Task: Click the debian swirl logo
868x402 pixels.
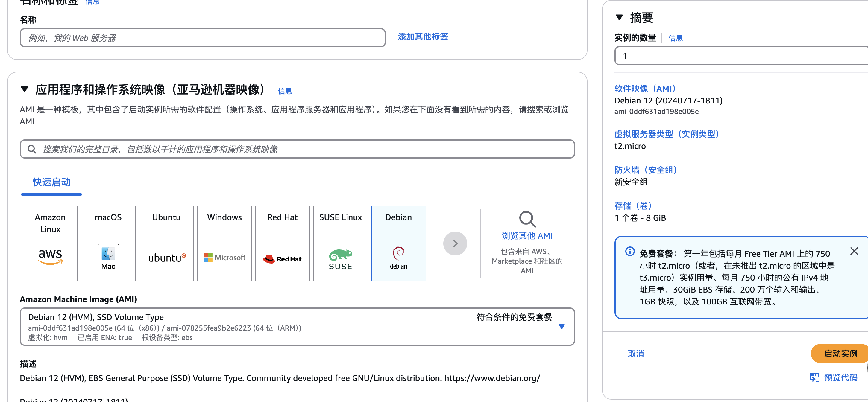Action: [399, 258]
